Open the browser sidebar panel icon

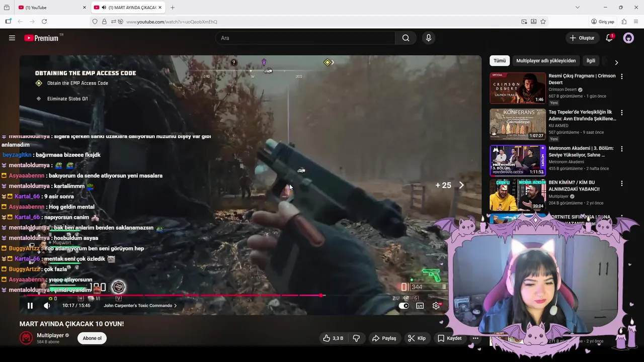click(x=8, y=22)
